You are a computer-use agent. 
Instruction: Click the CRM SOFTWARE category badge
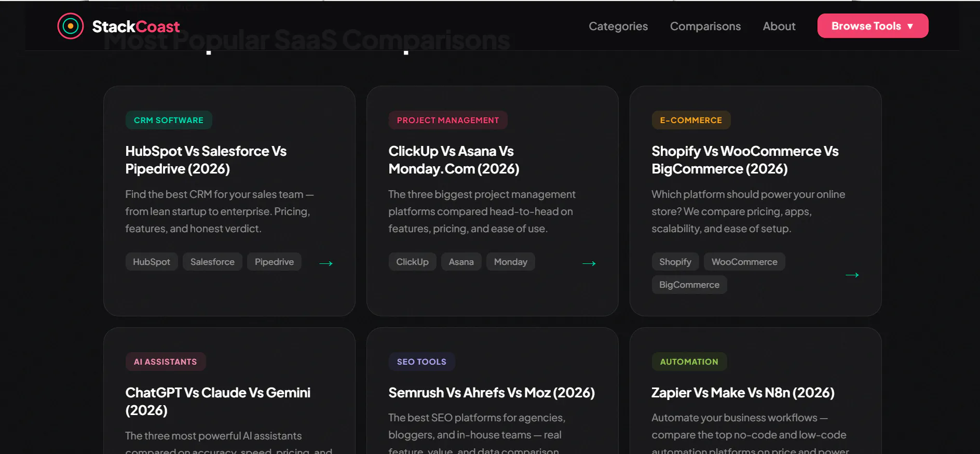pyautogui.click(x=169, y=120)
